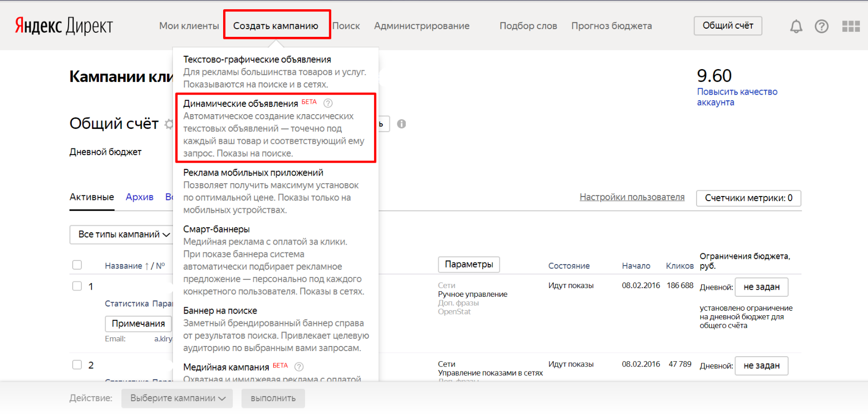Open Прогноз бюджета tool
The image size is (868, 414).
pos(612,26)
